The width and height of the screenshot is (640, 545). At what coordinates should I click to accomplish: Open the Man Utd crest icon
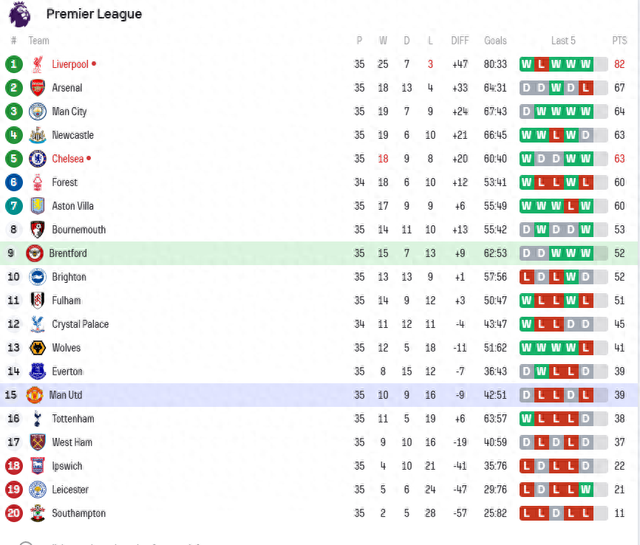point(35,395)
